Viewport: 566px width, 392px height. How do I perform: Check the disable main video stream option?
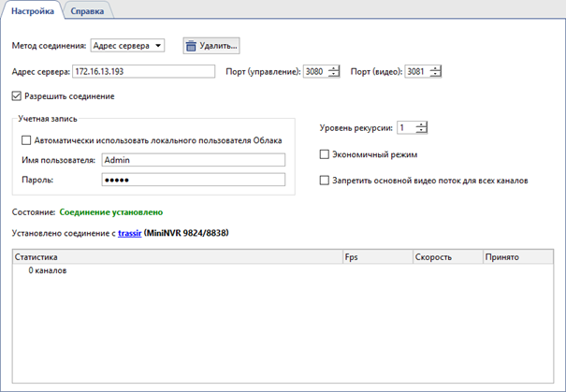pos(325,180)
